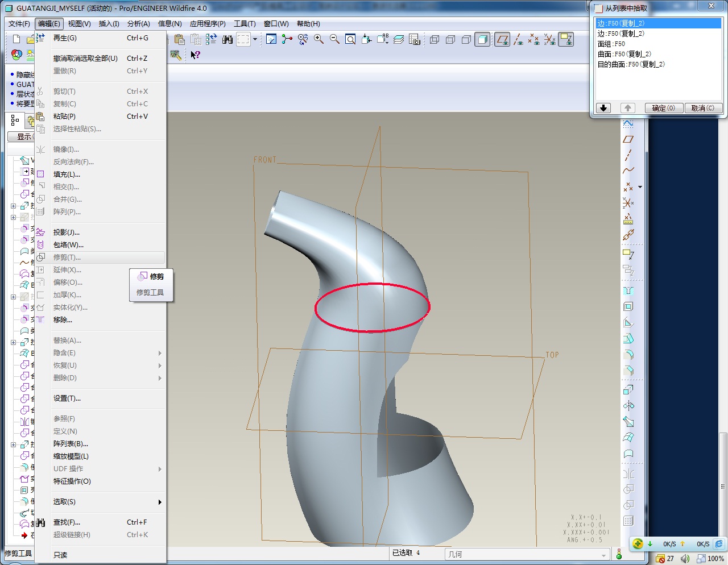Toggle datum axes display
This screenshot has width=728, height=565.
click(518, 39)
